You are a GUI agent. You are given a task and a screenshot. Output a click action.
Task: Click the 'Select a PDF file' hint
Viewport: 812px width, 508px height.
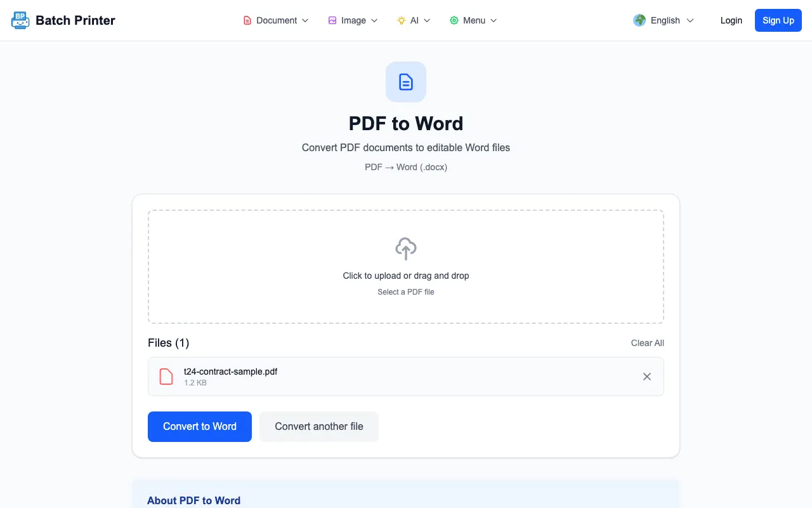[x=406, y=292]
